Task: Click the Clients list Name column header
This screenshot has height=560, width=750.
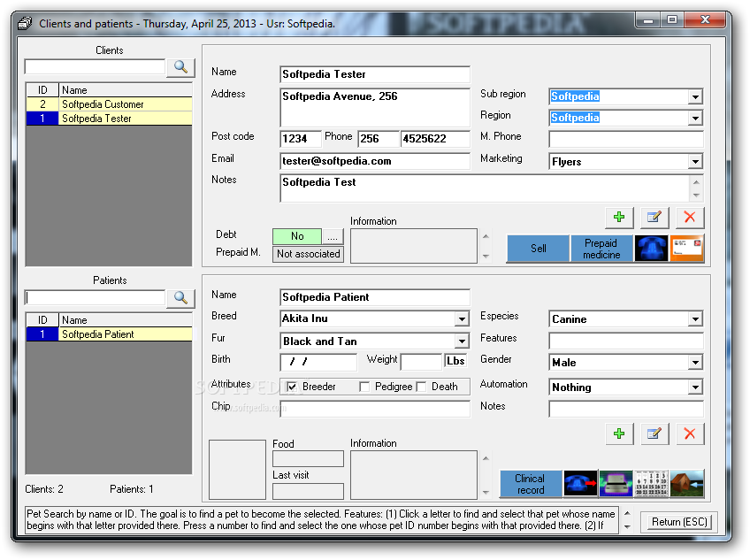Action: (x=126, y=90)
